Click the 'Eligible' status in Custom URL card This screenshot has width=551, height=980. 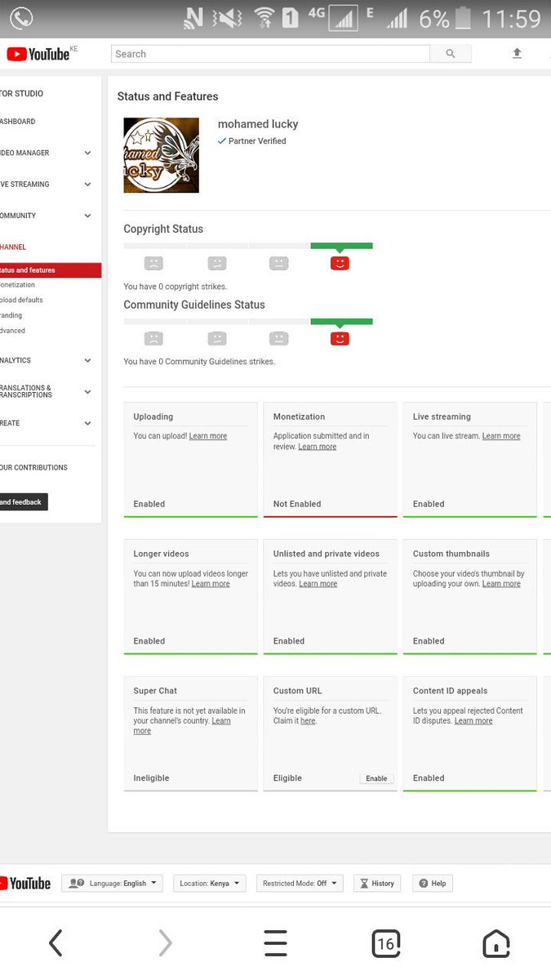[287, 778]
